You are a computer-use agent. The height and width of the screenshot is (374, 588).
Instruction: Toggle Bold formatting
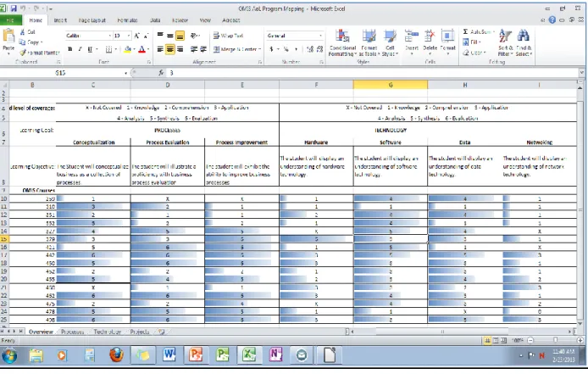click(x=70, y=49)
